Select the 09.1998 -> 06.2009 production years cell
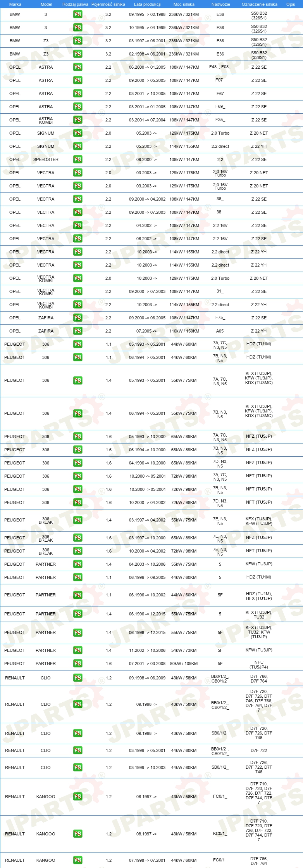The image size is (303, 868). 147,678
